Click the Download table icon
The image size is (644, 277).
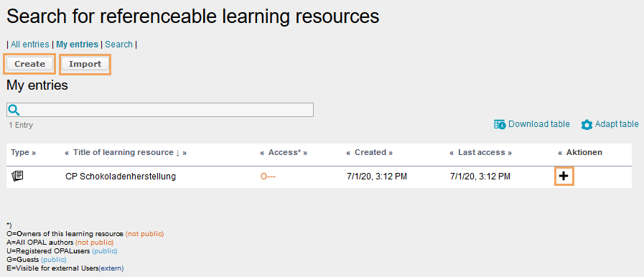coord(500,124)
